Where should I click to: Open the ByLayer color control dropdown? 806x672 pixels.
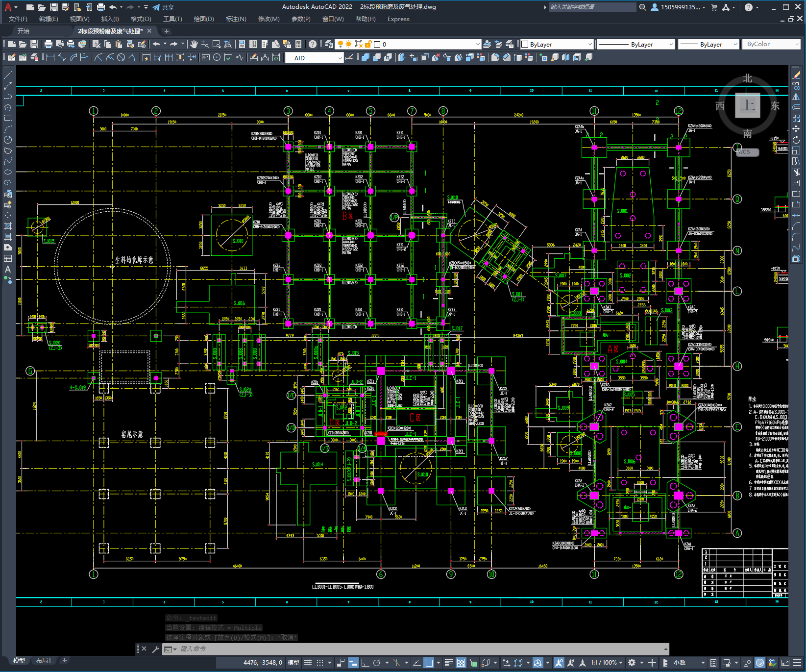click(x=557, y=44)
